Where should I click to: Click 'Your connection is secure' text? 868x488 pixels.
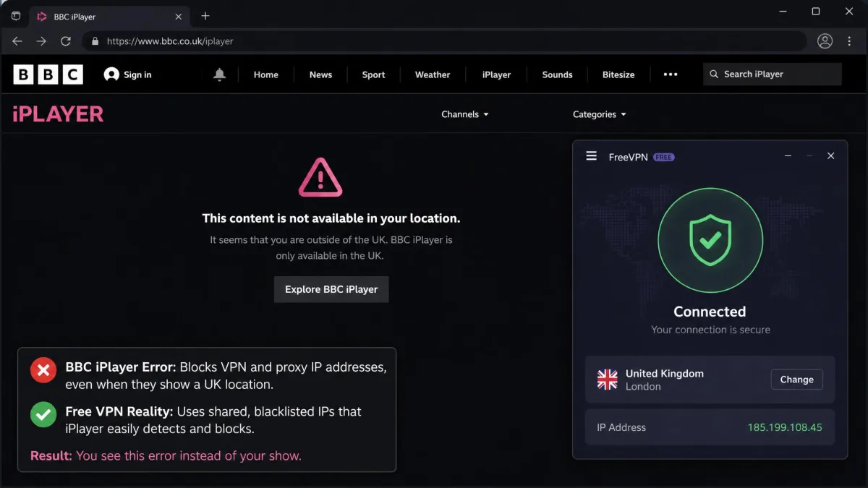click(710, 330)
